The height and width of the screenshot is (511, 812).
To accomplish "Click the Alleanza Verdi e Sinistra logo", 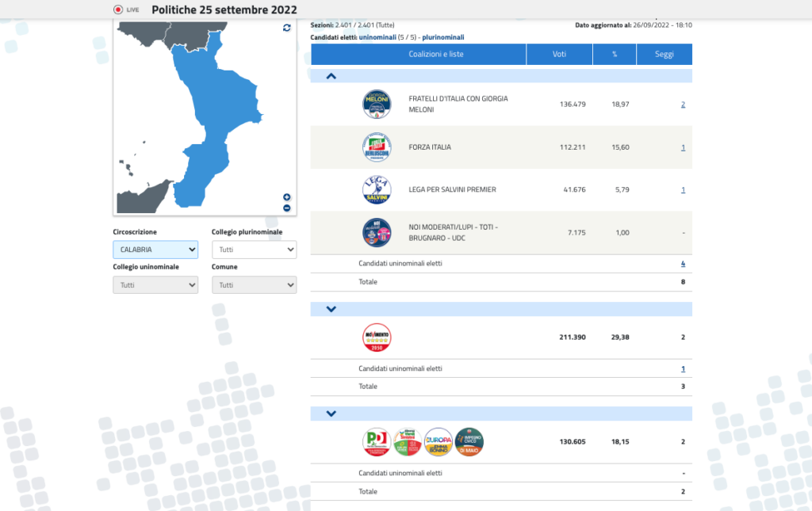I will pos(408,442).
